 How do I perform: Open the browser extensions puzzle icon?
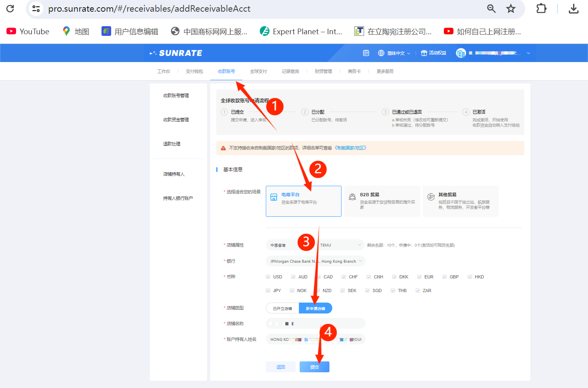click(x=541, y=8)
